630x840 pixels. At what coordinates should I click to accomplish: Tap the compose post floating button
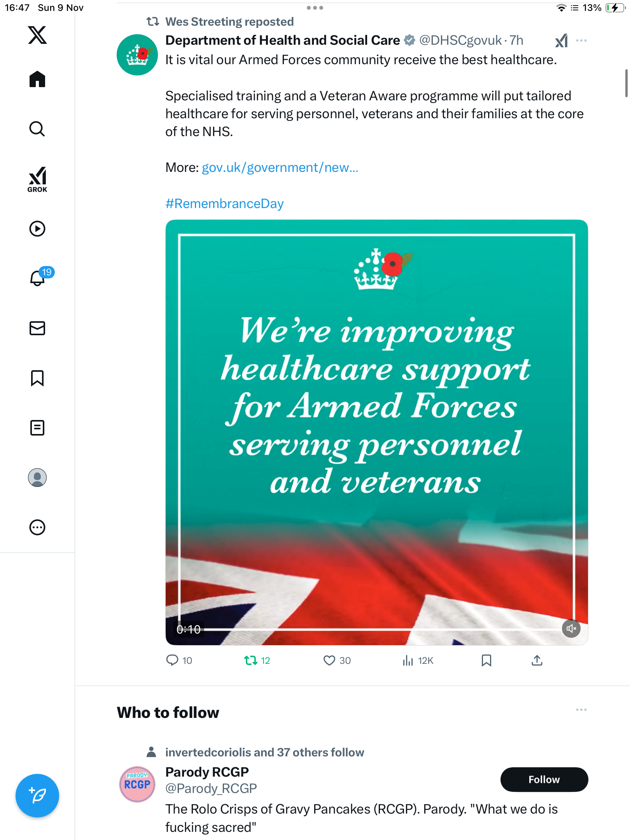(x=37, y=796)
